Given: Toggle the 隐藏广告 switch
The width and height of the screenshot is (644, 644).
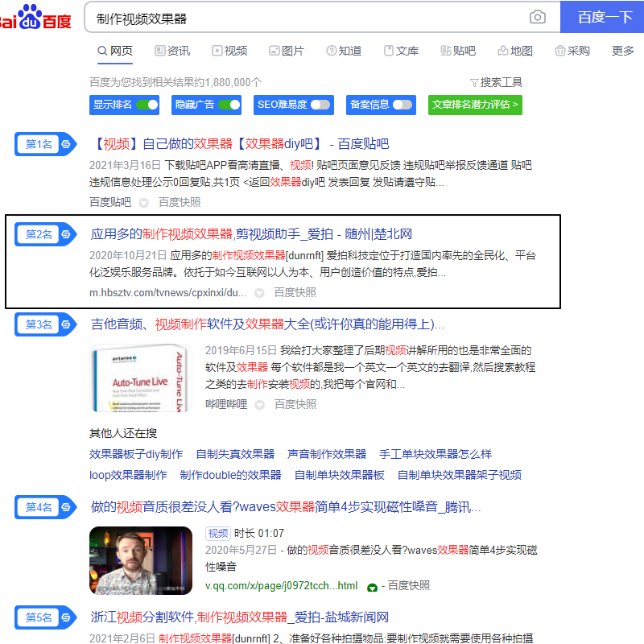Looking at the screenshot, I should 229,105.
